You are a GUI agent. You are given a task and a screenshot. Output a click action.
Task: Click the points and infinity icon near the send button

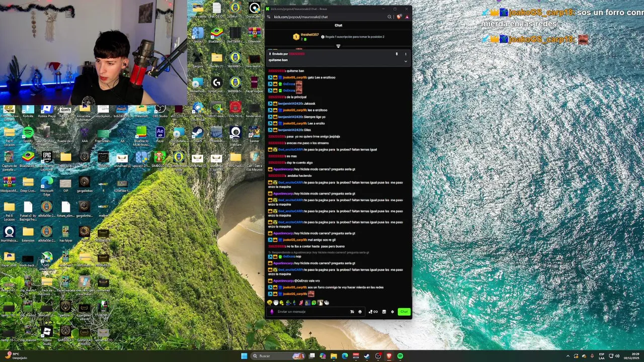[x=373, y=312]
